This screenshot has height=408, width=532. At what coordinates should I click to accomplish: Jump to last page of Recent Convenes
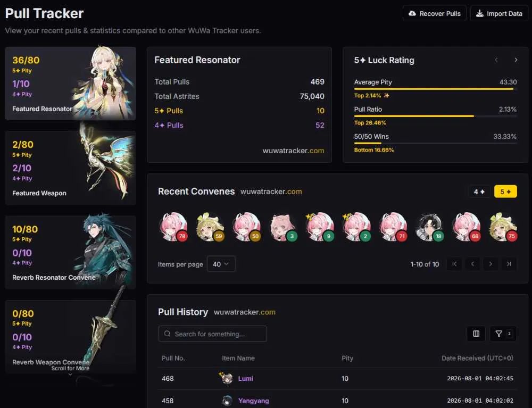(x=509, y=264)
